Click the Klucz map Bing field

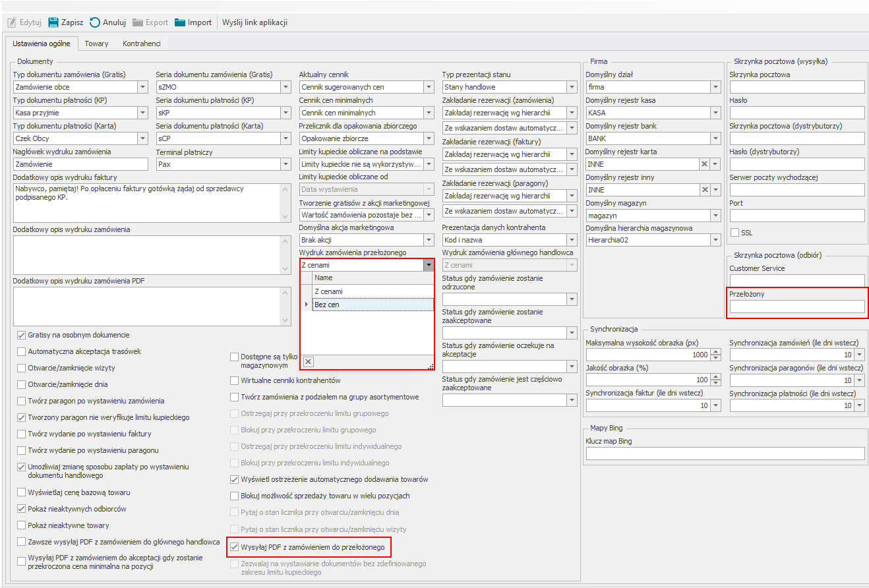tap(725, 454)
